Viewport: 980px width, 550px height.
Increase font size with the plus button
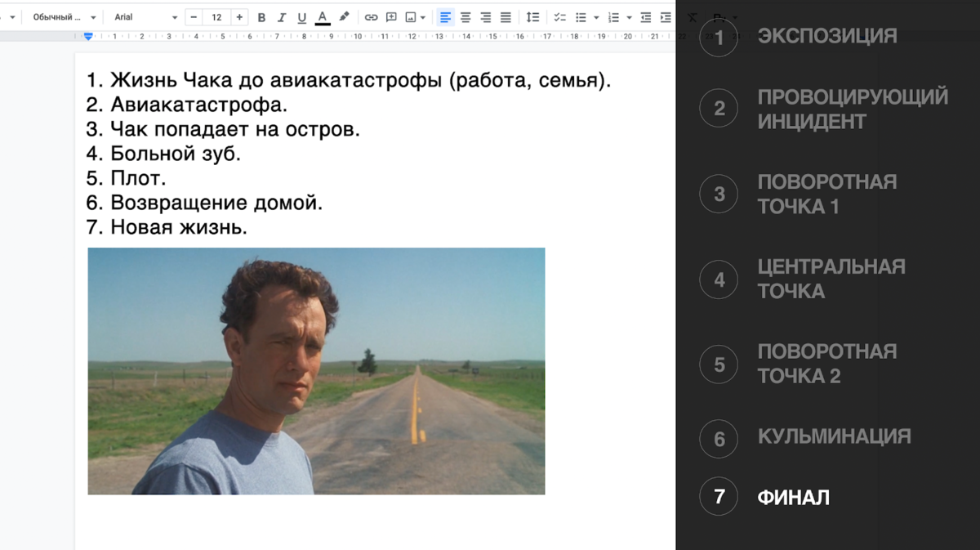(239, 17)
